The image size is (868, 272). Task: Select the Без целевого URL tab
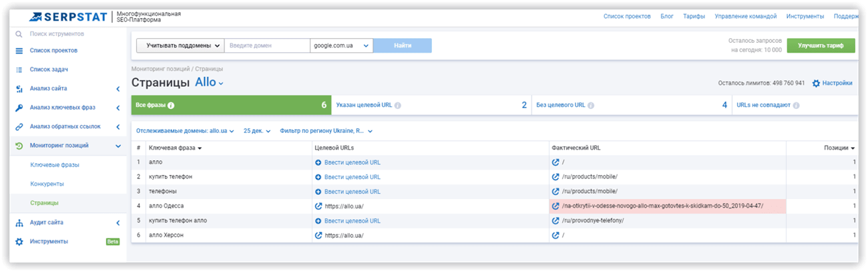coord(632,106)
